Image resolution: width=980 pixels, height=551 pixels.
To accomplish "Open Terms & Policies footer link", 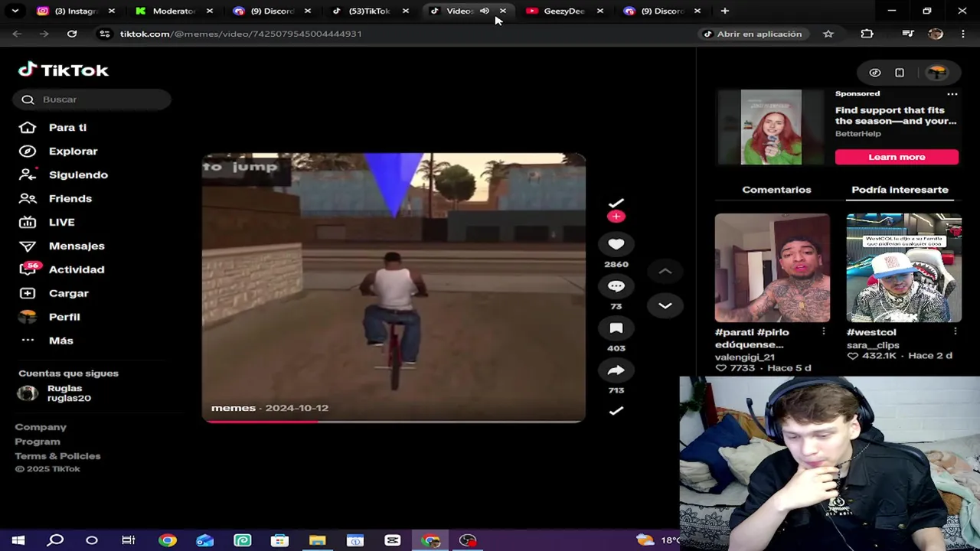I will click(57, 456).
